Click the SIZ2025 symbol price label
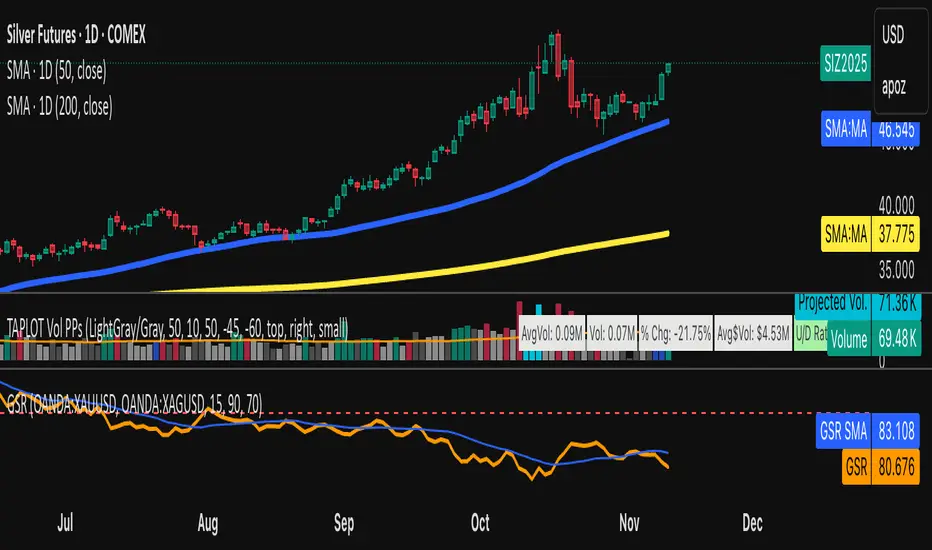 [x=845, y=63]
